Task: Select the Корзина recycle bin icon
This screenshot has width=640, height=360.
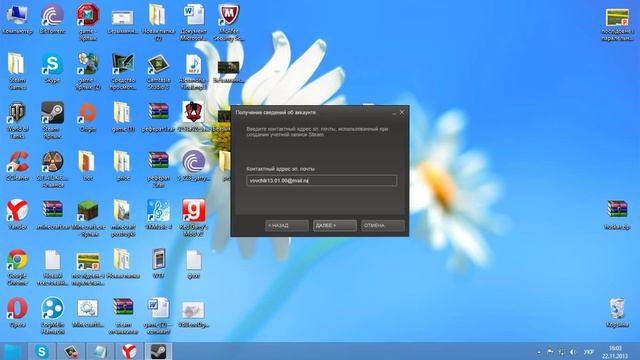Action: pyautogui.click(x=617, y=313)
